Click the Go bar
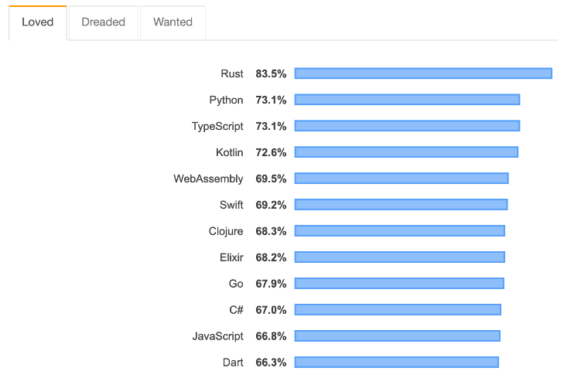588x378 pixels. coord(399,284)
